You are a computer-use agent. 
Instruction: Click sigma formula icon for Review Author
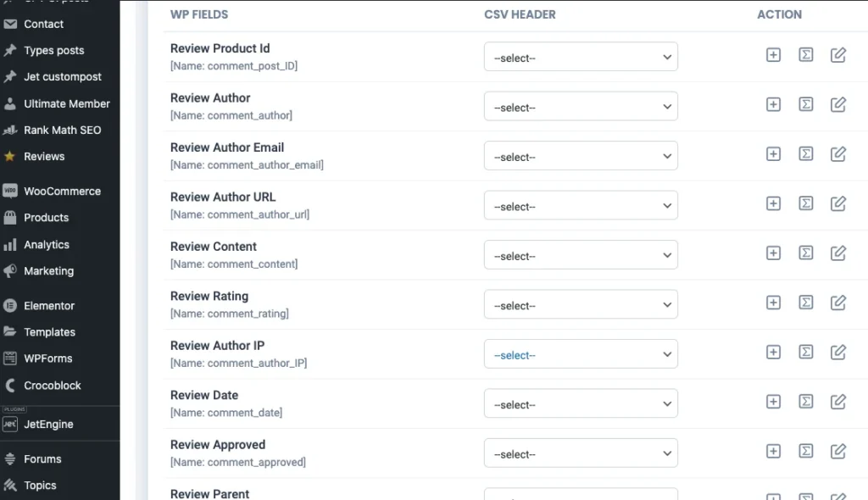806,105
